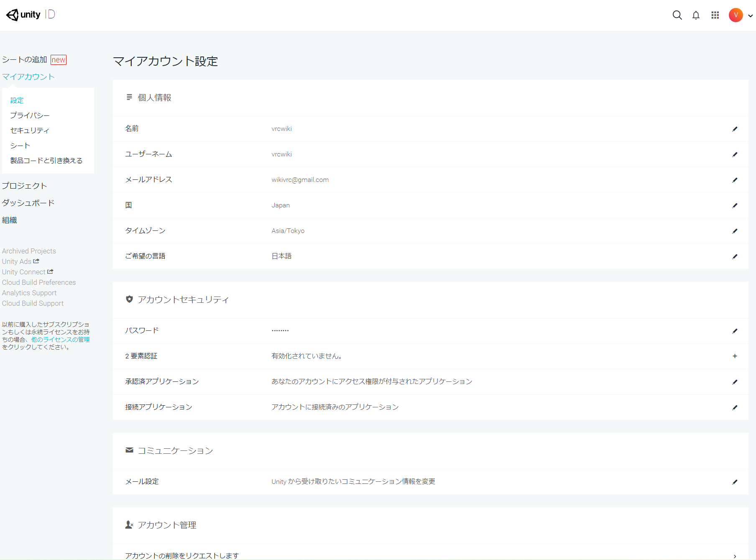Enable two-factor authentication with plus icon

coord(735,356)
